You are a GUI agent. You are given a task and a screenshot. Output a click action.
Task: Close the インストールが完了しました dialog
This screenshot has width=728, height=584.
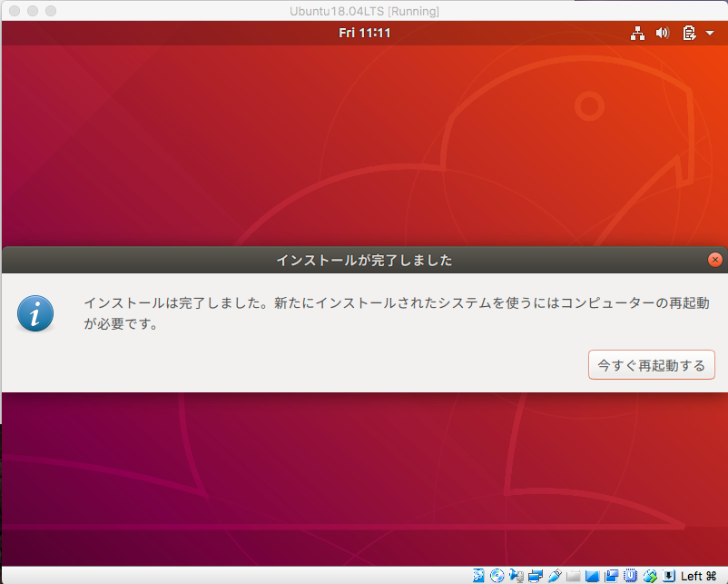pos(715,260)
